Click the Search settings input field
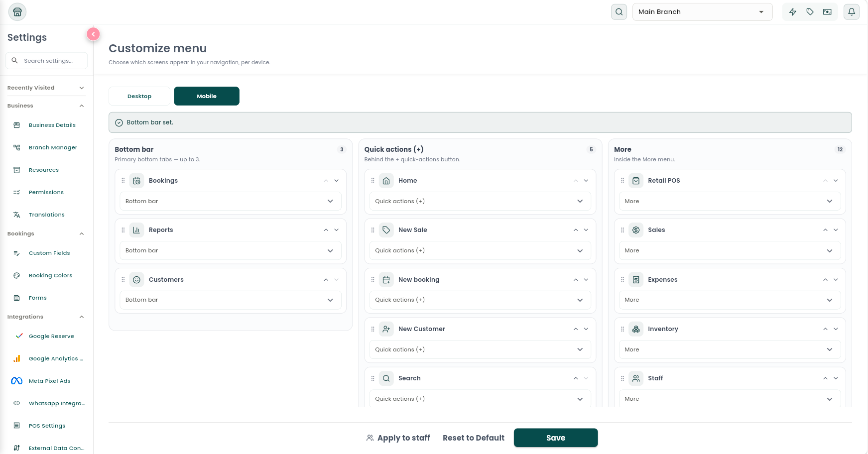The image size is (868, 454). tap(47, 61)
